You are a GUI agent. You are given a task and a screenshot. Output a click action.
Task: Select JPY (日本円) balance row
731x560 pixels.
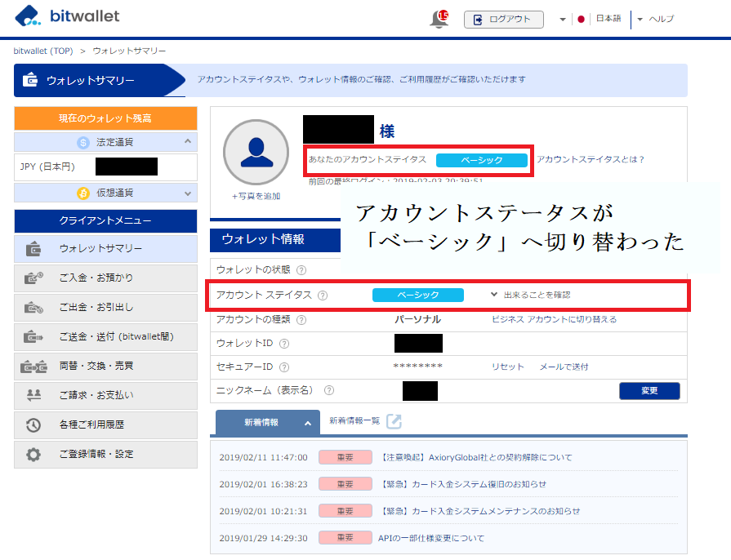(x=105, y=167)
